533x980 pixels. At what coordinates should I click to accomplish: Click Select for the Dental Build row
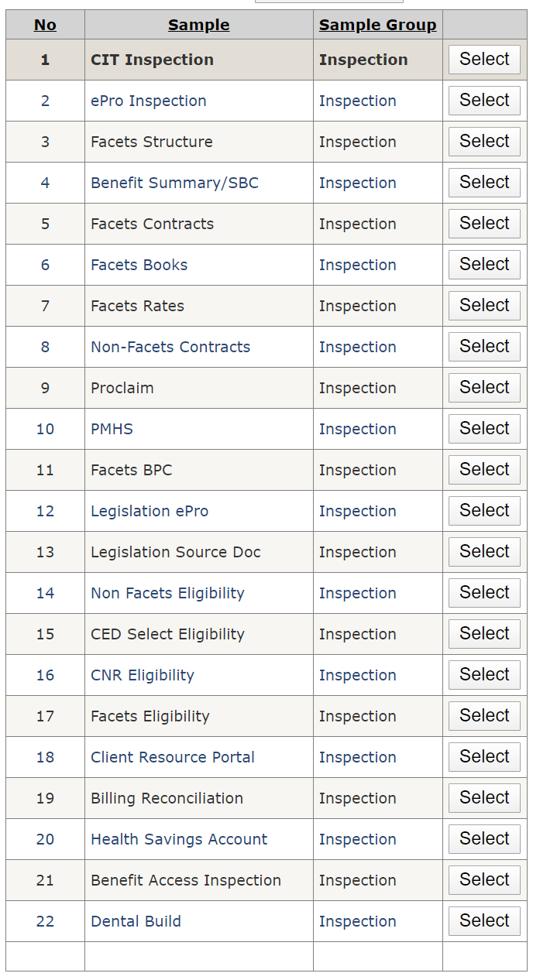(x=484, y=921)
